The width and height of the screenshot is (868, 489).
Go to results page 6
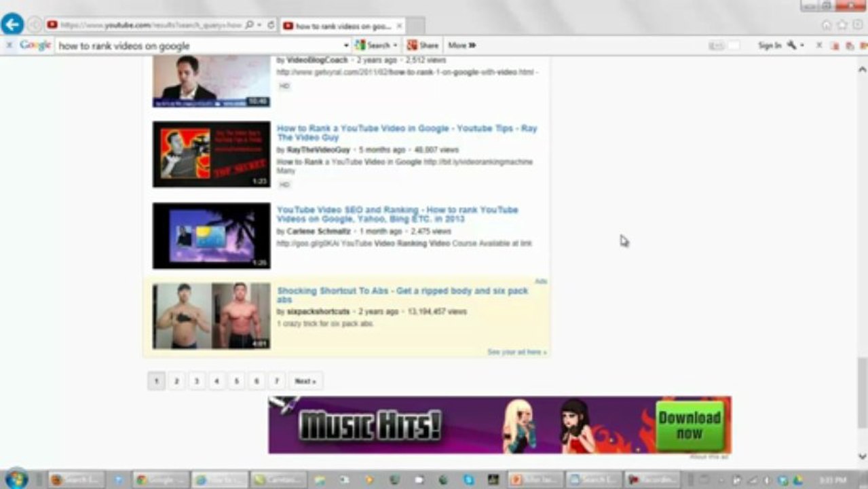tap(257, 381)
